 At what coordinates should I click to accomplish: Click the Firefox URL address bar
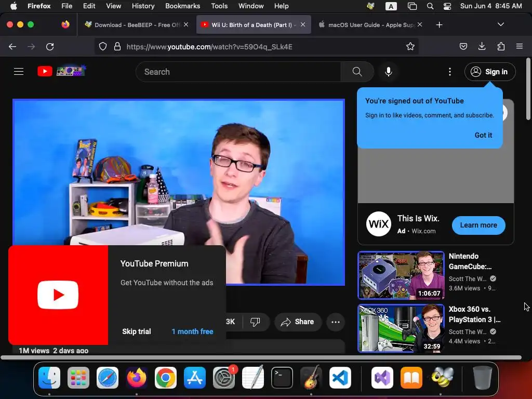[258, 46]
